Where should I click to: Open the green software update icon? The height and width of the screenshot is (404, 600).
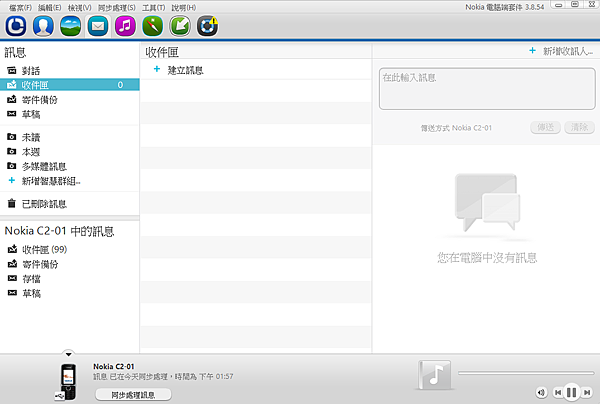[x=180, y=26]
